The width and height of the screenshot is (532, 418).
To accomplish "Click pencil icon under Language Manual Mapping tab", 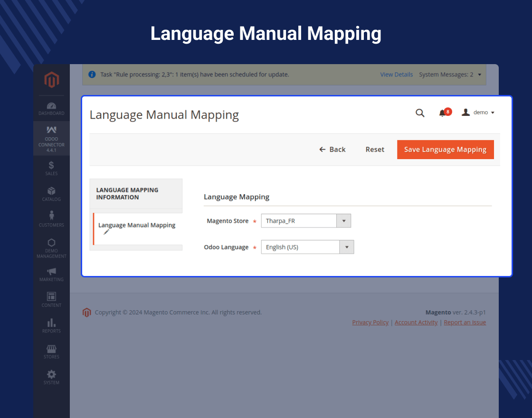I will point(106,232).
